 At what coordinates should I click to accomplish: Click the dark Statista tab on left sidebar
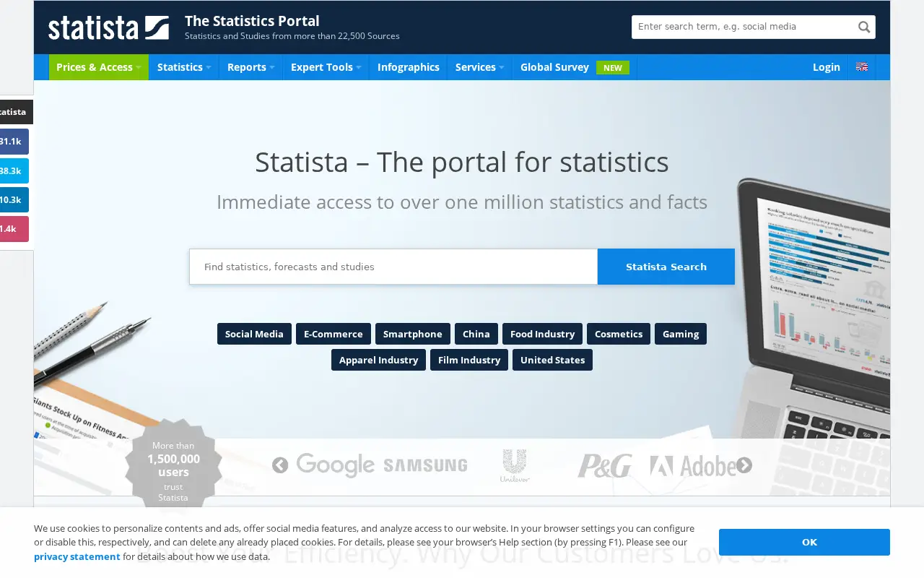[16, 112]
